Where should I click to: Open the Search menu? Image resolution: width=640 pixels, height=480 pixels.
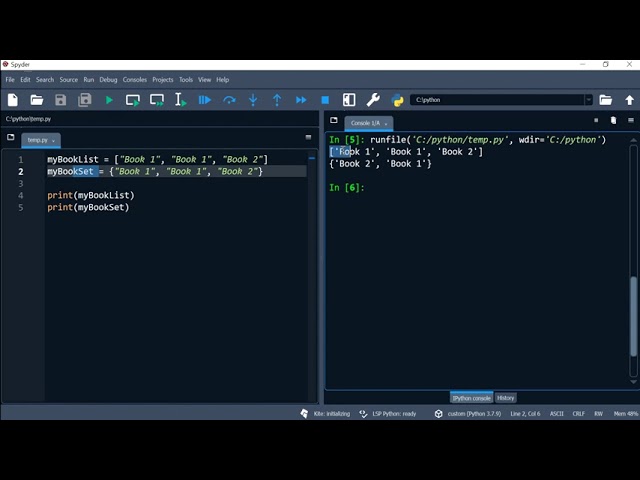[45, 80]
